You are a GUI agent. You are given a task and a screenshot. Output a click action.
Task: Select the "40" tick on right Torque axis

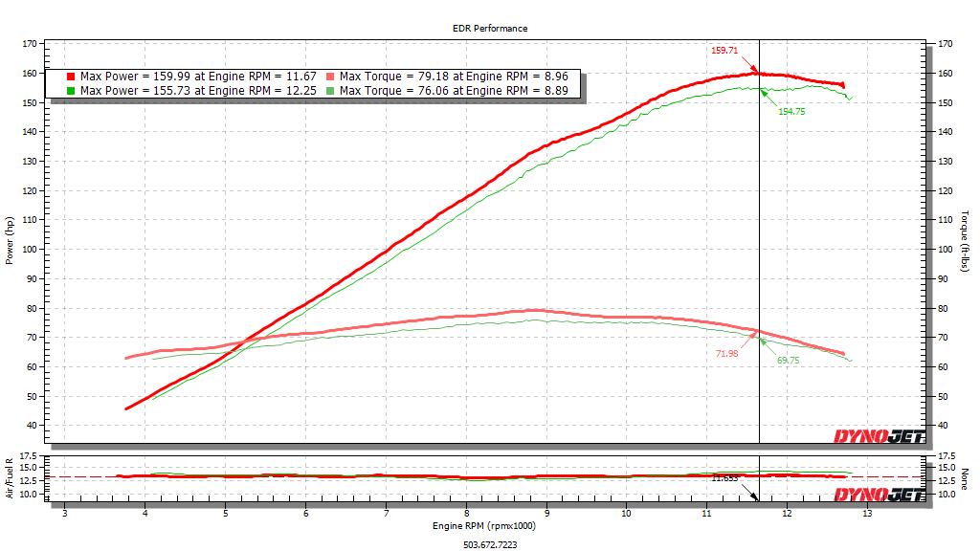pos(943,426)
